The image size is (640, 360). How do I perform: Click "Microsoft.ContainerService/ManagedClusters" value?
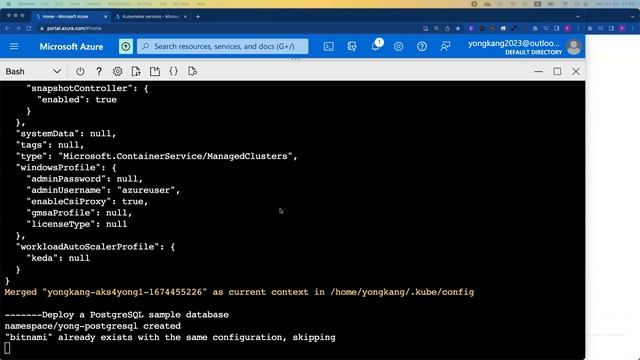176,156
